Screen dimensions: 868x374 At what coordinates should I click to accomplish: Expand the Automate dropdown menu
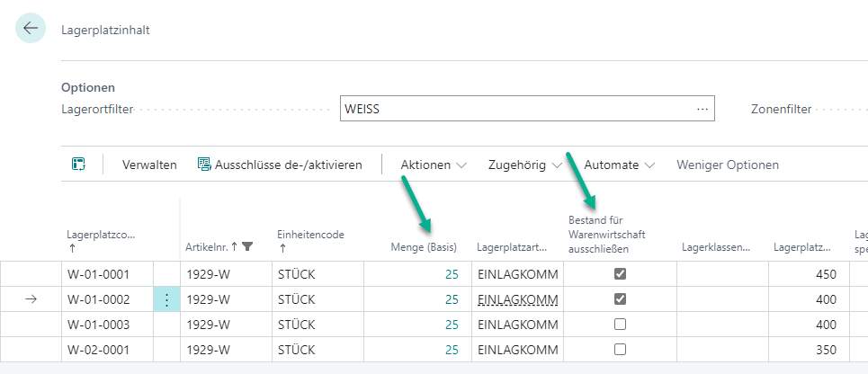pyautogui.click(x=619, y=165)
